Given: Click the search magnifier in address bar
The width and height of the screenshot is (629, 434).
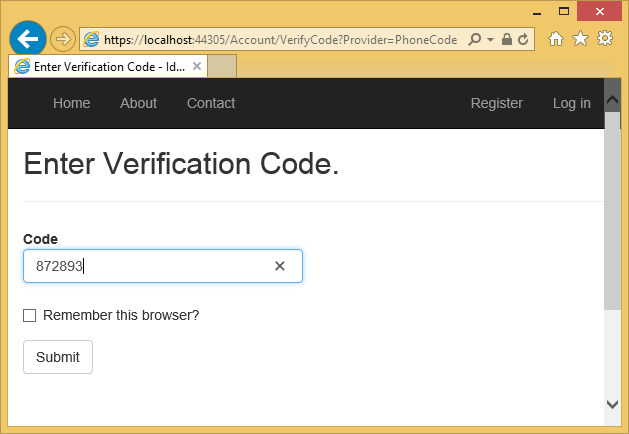Looking at the screenshot, I should (x=474, y=39).
